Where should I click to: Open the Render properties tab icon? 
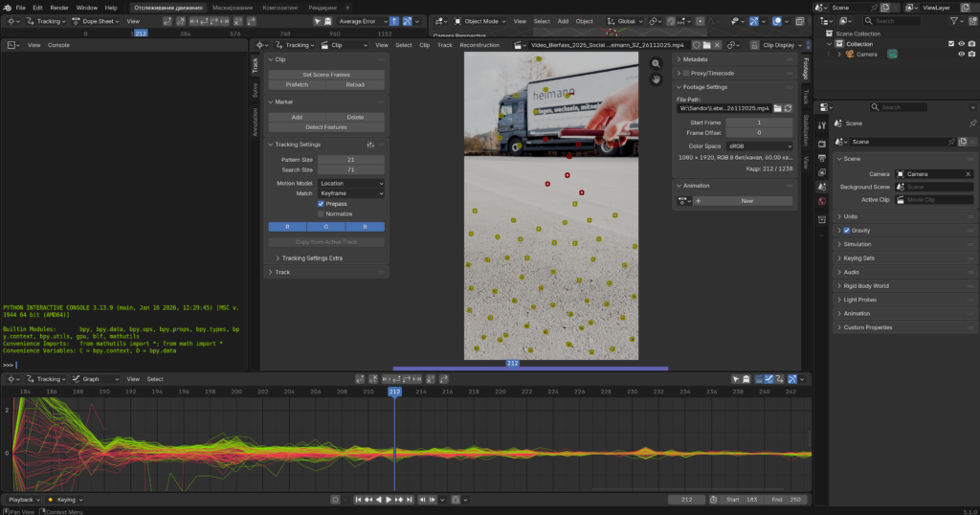point(822,144)
